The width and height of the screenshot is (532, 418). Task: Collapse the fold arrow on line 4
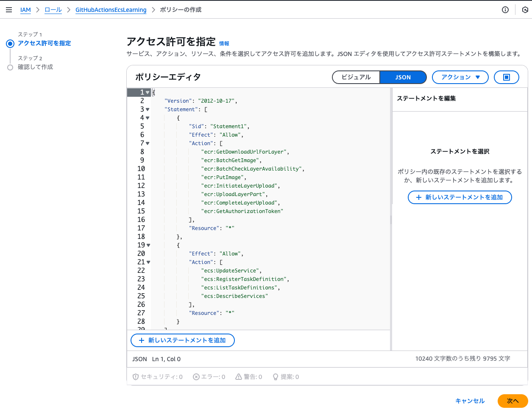(x=148, y=118)
